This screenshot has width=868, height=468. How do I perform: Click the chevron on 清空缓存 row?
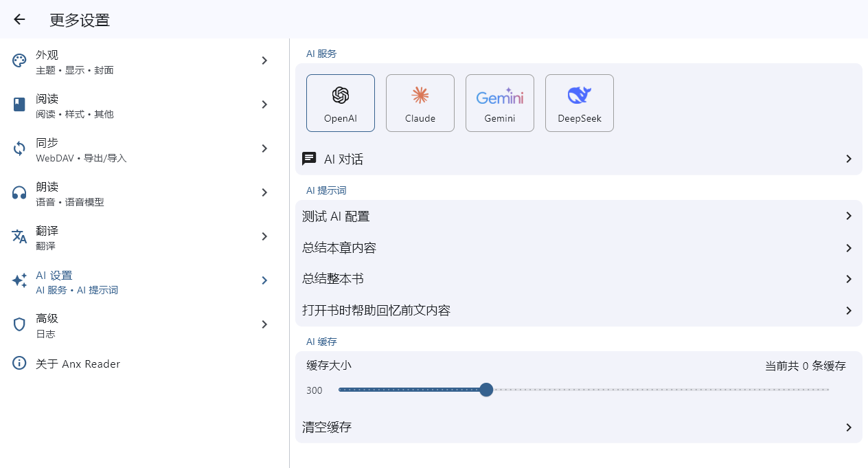pos(849,427)
